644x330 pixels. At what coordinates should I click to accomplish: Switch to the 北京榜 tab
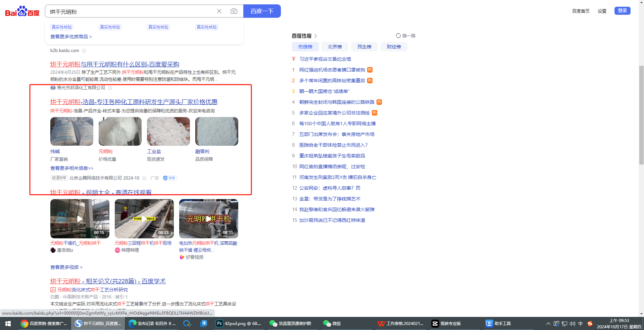click(335, 47)
